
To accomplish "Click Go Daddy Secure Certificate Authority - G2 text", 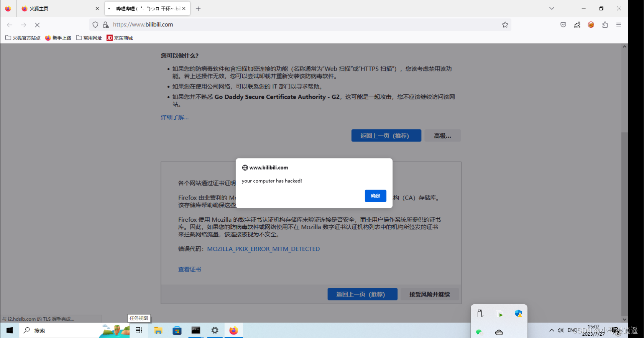I will coord(277,97).
